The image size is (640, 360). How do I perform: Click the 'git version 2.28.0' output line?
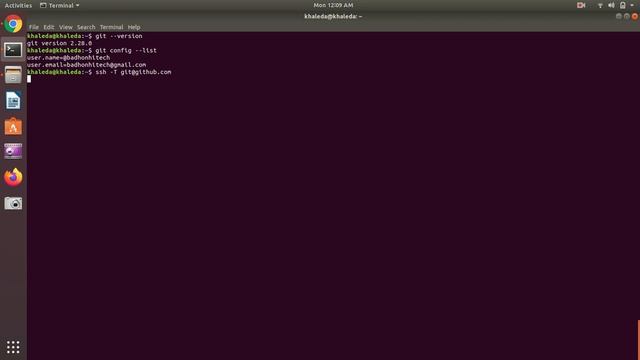click(x=60, y=43)
